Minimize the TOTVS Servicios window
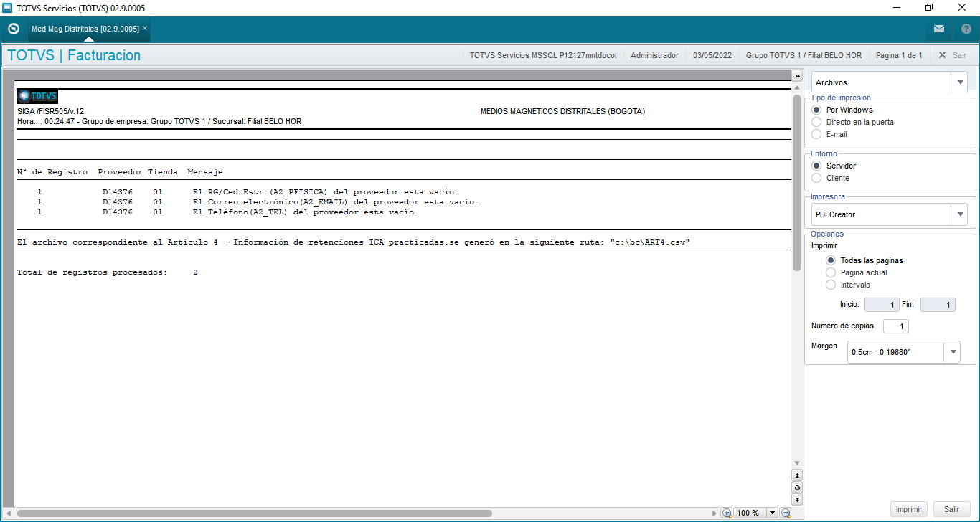Image resolution: width=980 pixels, height=522 pixels. click(x=896, y=7)
